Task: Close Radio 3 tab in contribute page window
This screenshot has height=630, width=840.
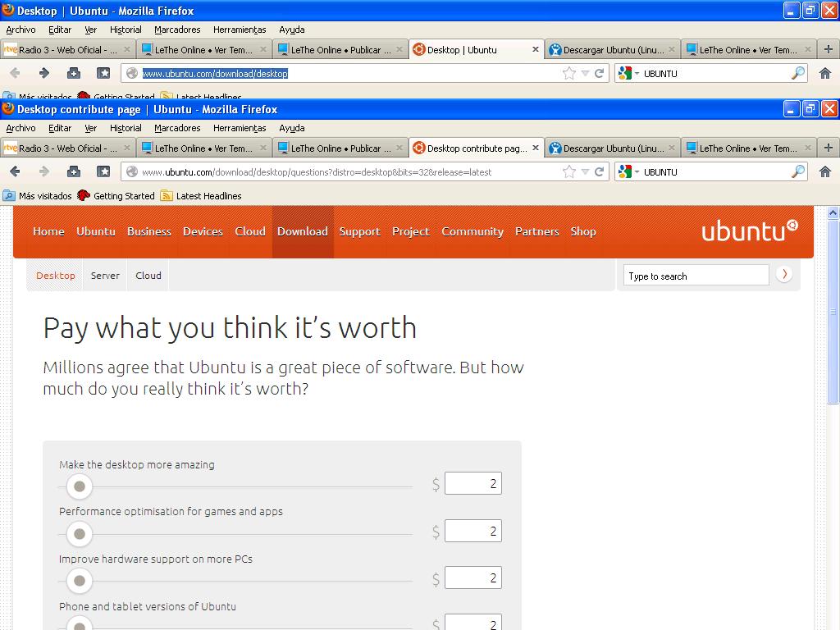Action: click(127, 148)
